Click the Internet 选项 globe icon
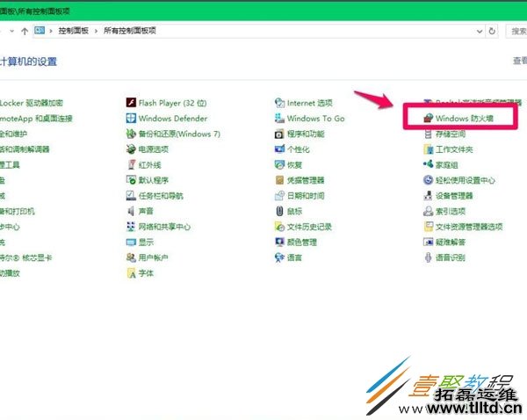Image resolution: width=527 pixels, height=420 pixels. (x=279, y=102)
